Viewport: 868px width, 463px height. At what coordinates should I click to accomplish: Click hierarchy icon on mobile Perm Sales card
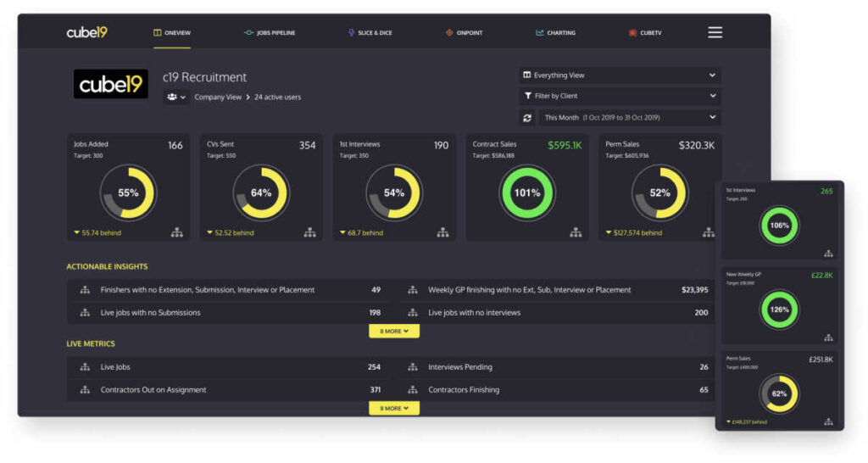point(828,422)
